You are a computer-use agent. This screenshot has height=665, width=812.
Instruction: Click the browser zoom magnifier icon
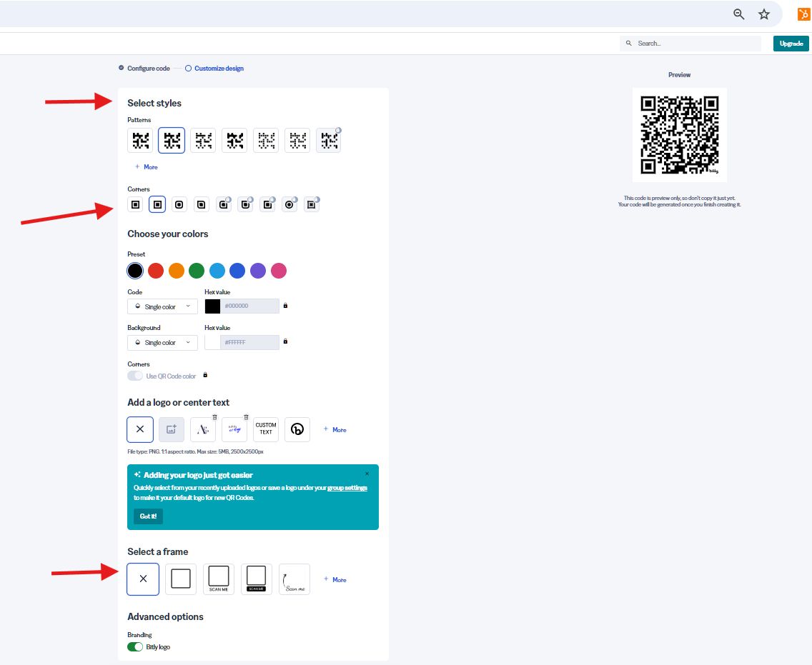[x=739, y=14]
